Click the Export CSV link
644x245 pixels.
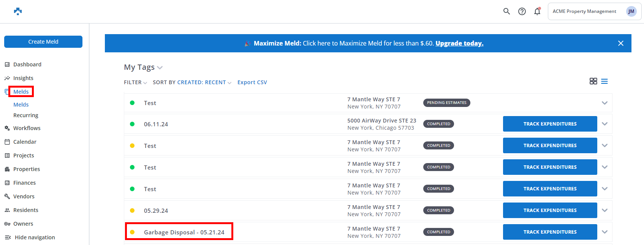coord(252,82)
